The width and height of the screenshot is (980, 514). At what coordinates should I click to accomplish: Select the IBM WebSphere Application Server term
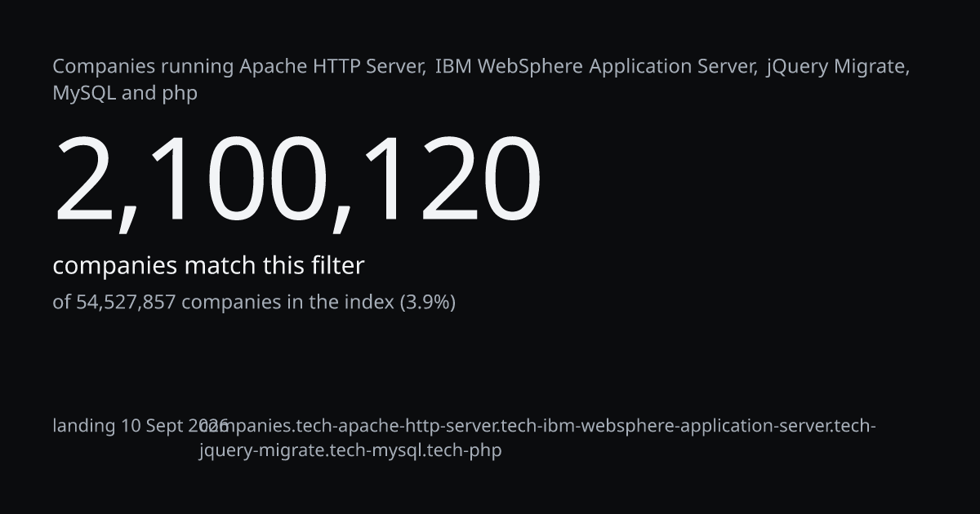click(x=595, y=66)
